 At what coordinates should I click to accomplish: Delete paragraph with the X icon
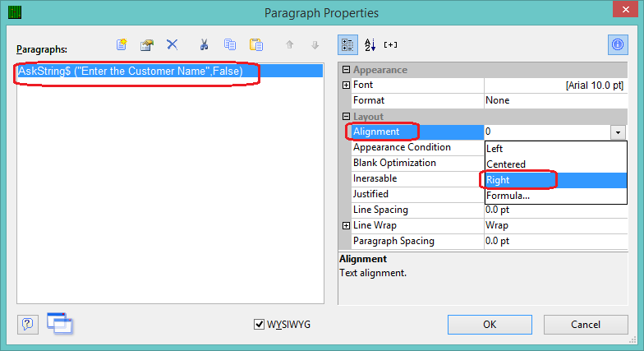pos(172,44)
